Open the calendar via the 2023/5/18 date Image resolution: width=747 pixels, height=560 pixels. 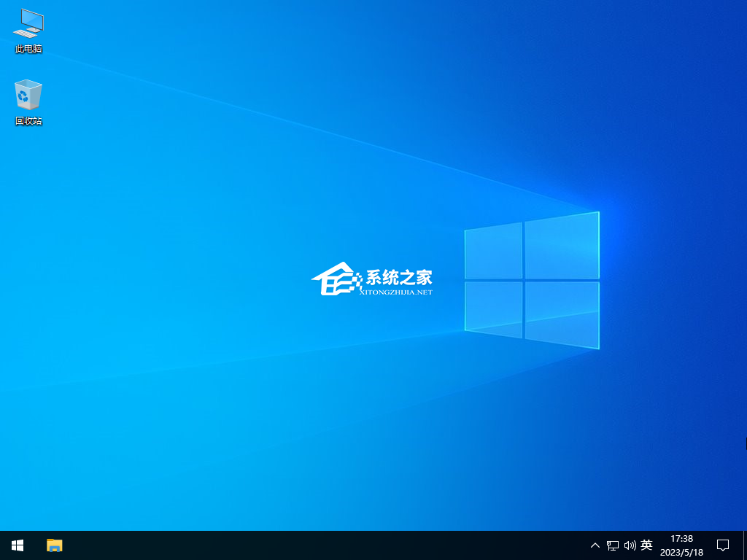click(x=681, y=552)
